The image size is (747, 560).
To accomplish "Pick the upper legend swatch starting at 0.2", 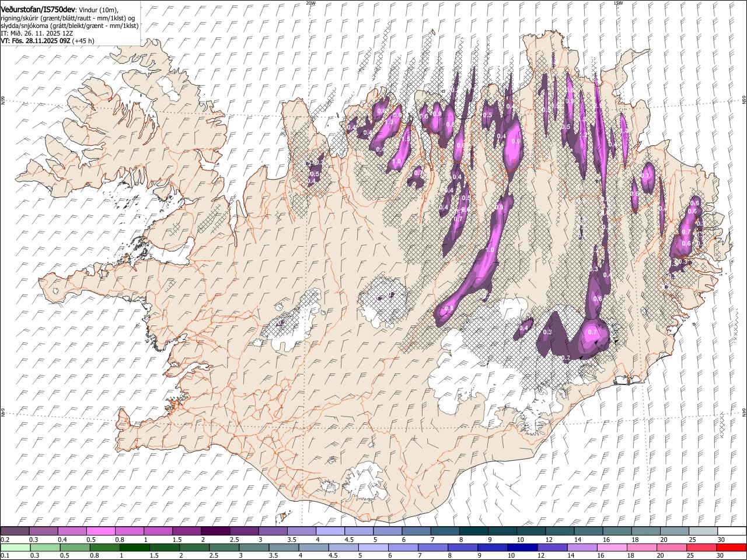I will 15,531.
